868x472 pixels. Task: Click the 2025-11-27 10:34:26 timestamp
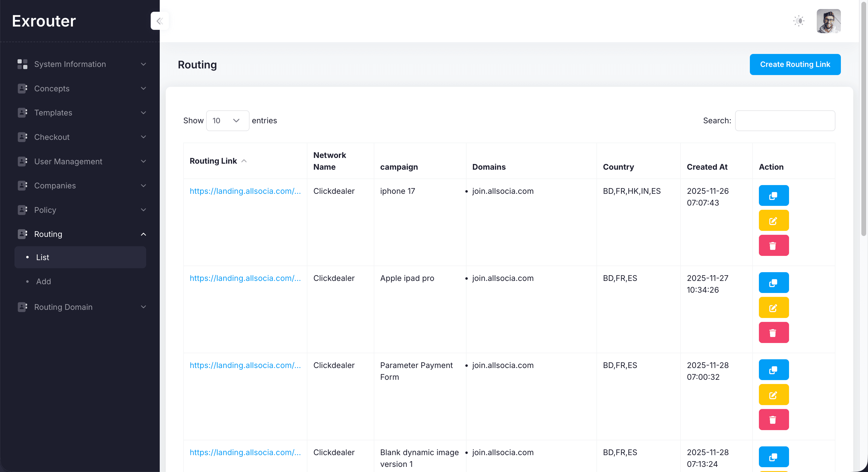(x=708, y=284)
